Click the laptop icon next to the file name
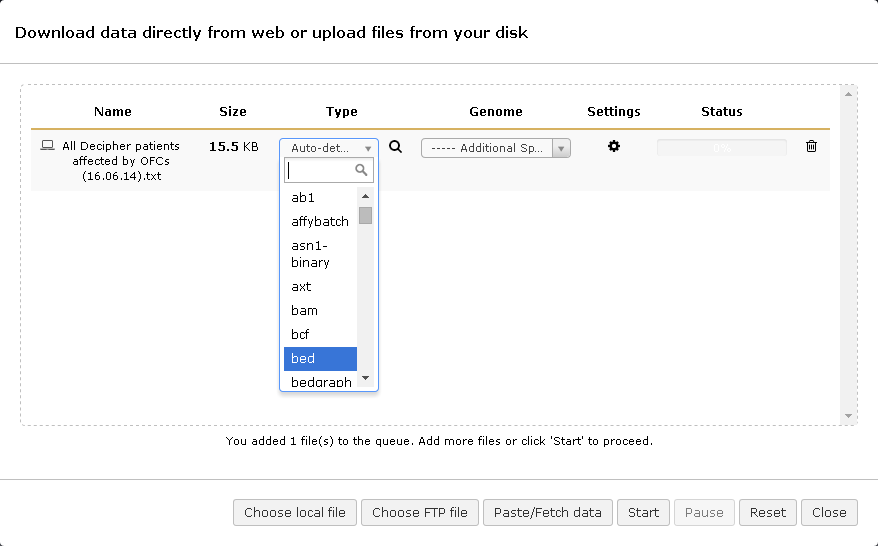This screenshot has width=878, height=546. (47, 146)
